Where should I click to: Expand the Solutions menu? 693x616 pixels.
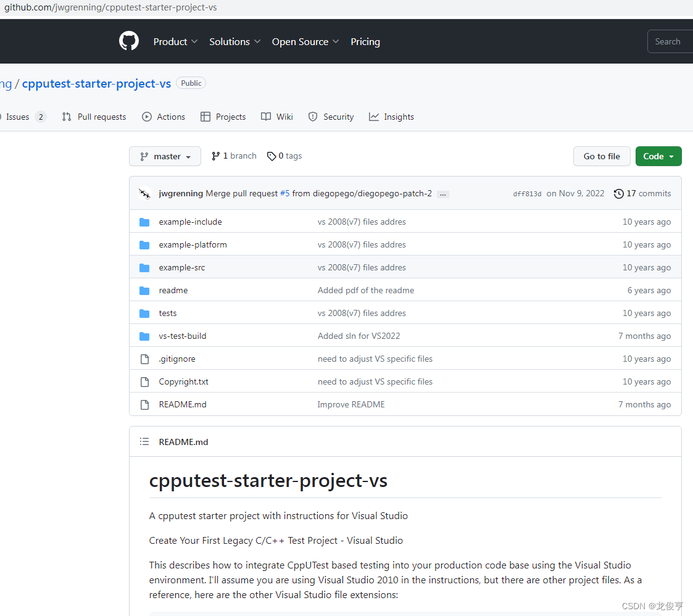(234, 41)
